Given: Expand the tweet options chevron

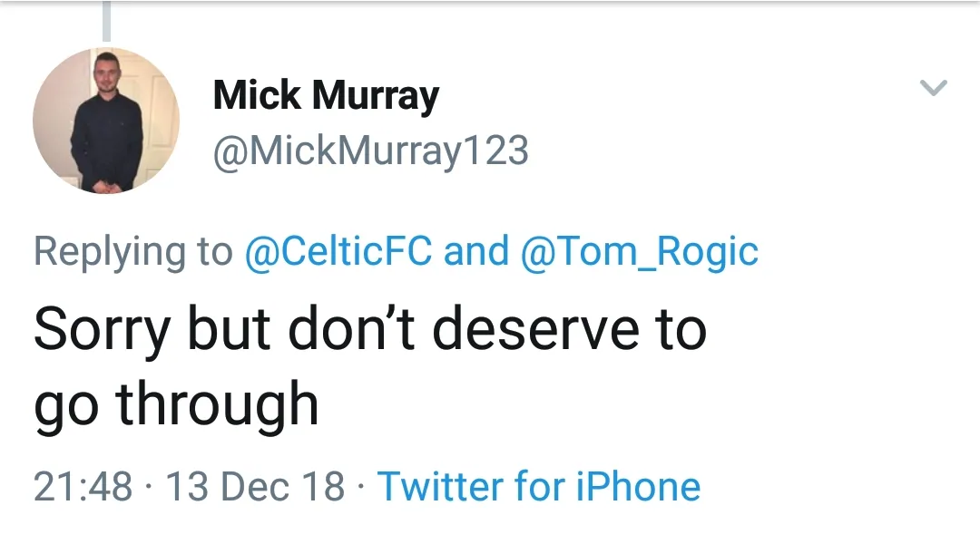Looking at the screenshot, I should pos(934,88).
